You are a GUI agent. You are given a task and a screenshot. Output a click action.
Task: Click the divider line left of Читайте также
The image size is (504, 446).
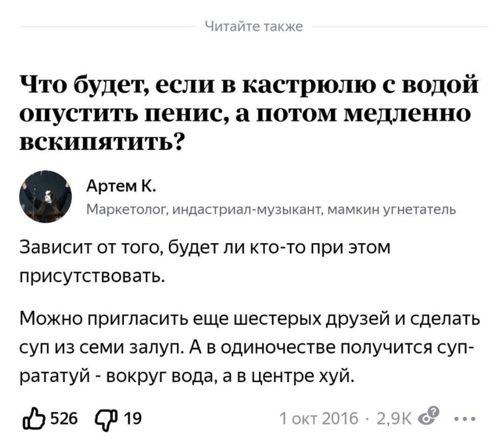[x=107, y=28]
